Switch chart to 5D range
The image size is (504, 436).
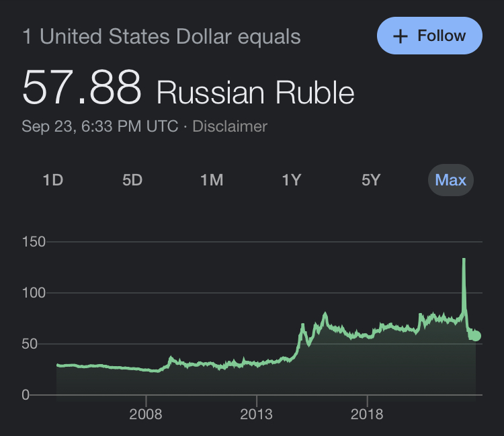click(x=132, y=180)
